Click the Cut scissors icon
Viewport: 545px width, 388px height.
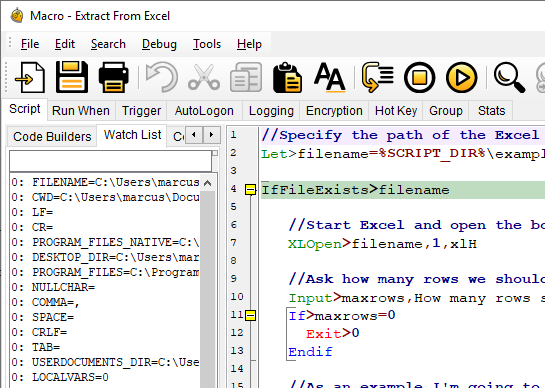(x=204, y=77)
